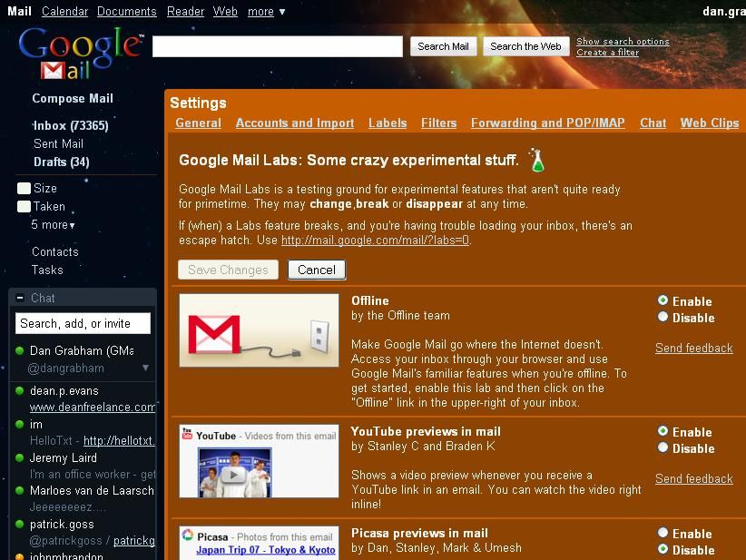
Task: Send feedback for Offline lab
Action: (693, 349)
